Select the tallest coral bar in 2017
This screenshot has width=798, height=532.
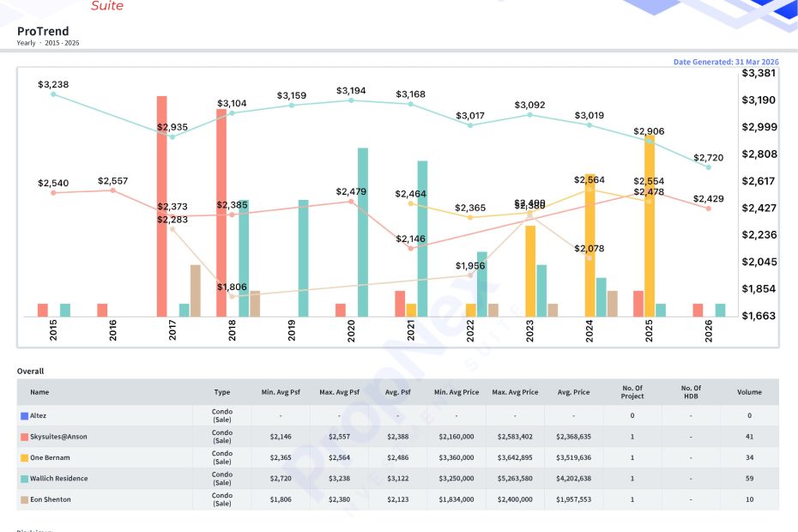click(162, 206)
